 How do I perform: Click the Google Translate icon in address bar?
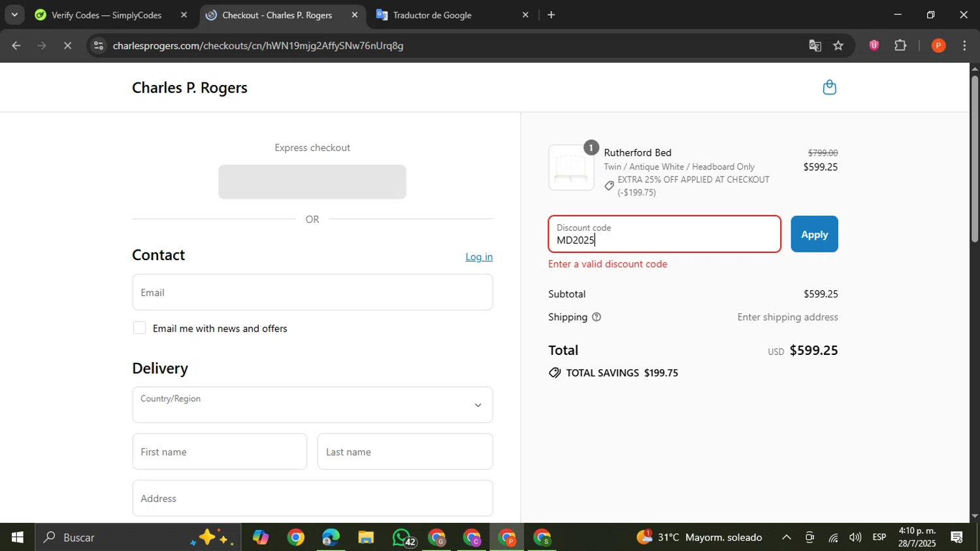(x=815, y=46)
